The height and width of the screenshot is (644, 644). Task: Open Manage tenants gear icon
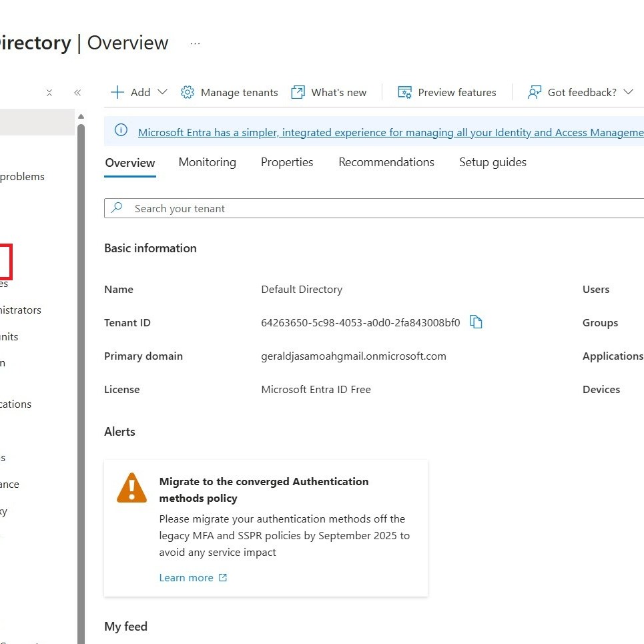pos(188,92)
